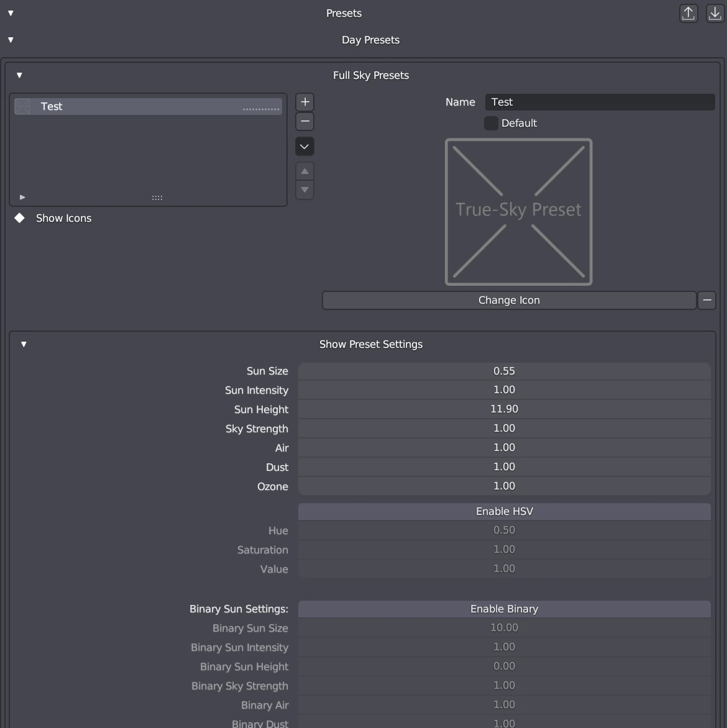The width and height of the screenshot is (727, 728).
Task: Open the preset list specials dropdown menu
Action: [304, 147]
